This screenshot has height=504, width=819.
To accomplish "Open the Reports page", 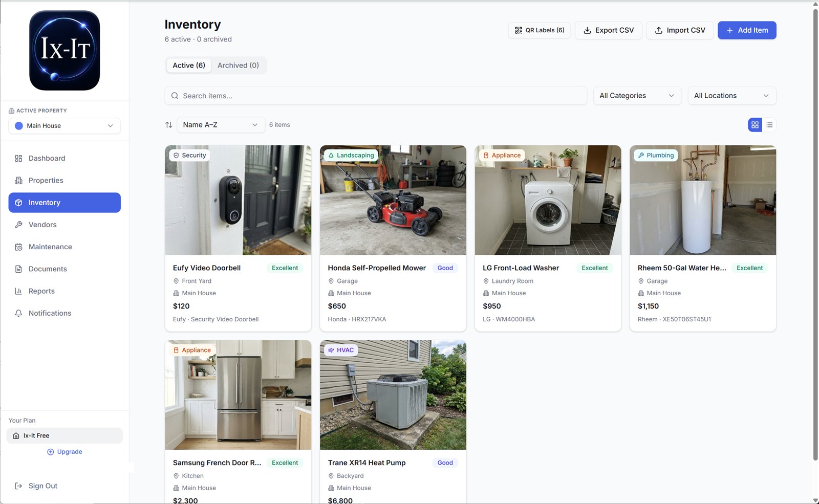I will tap(64, 291).
